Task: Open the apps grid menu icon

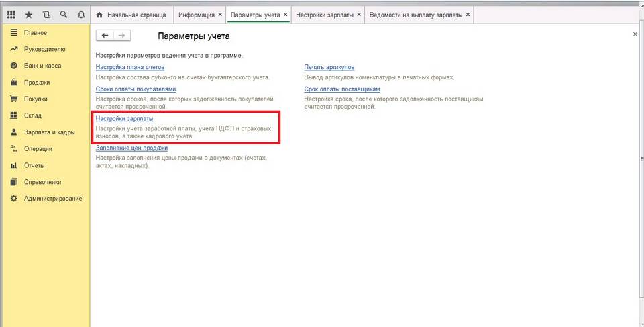Action: pyautogui.click(x=11, y=14)
